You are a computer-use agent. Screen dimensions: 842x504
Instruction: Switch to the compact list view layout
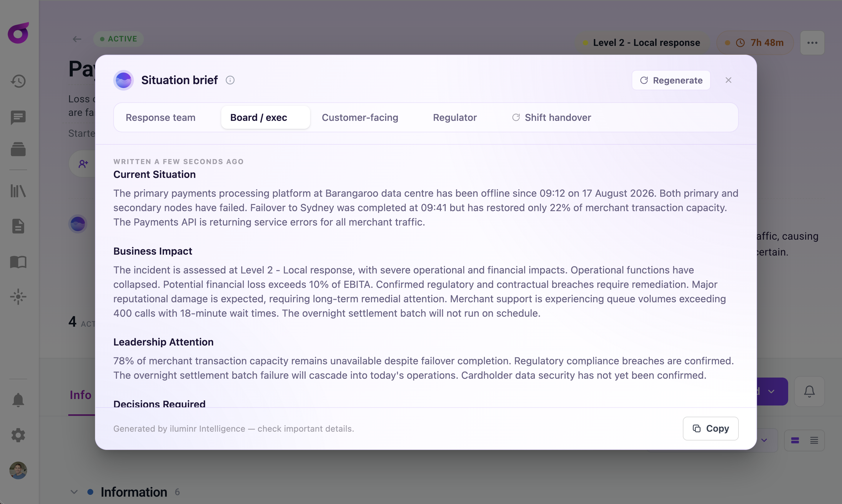(814, 440)
